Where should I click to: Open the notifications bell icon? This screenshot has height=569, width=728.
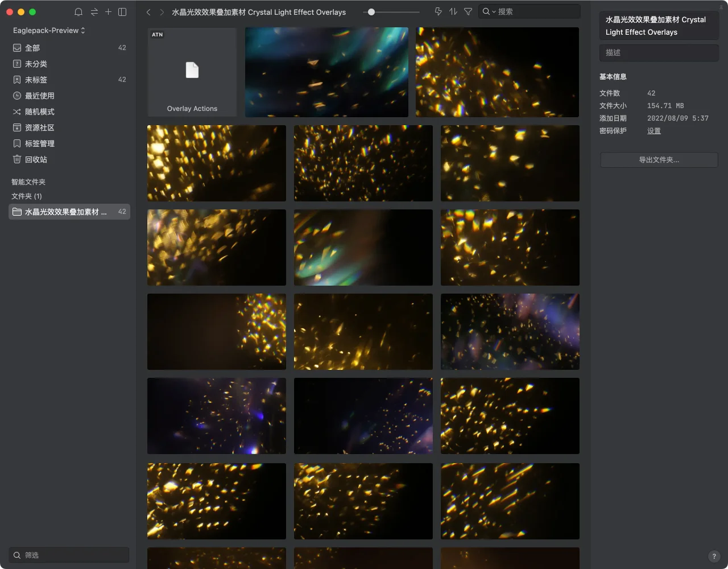(x=78, y=12)
